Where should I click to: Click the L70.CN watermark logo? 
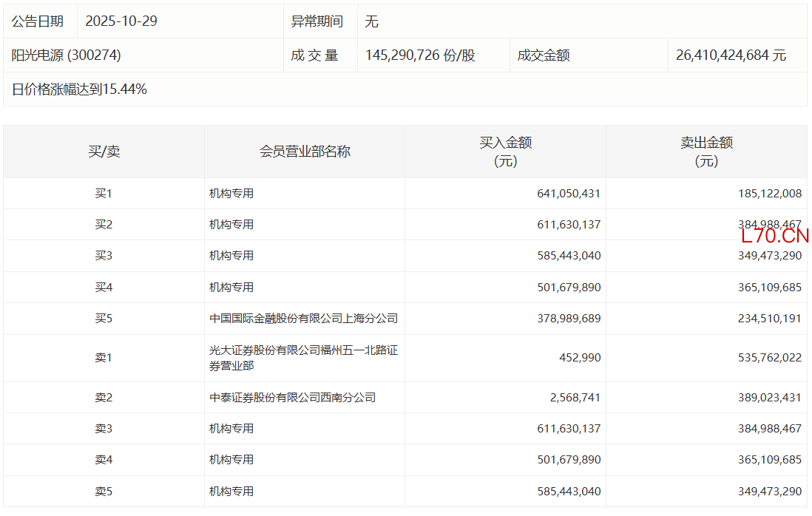coord(774,237)
